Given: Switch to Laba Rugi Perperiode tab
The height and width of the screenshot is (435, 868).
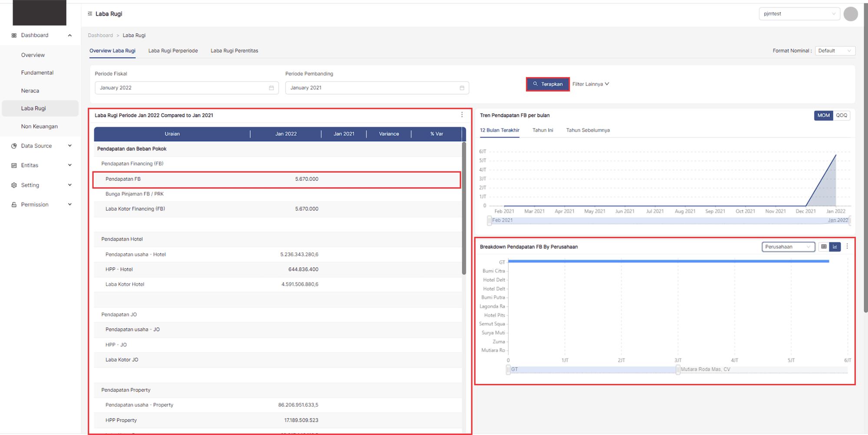Looking at the screenshot, I should point(173,51).
